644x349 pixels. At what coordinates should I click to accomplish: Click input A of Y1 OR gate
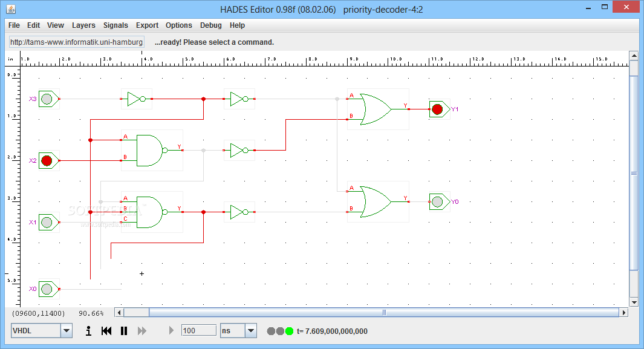(348, 99)
